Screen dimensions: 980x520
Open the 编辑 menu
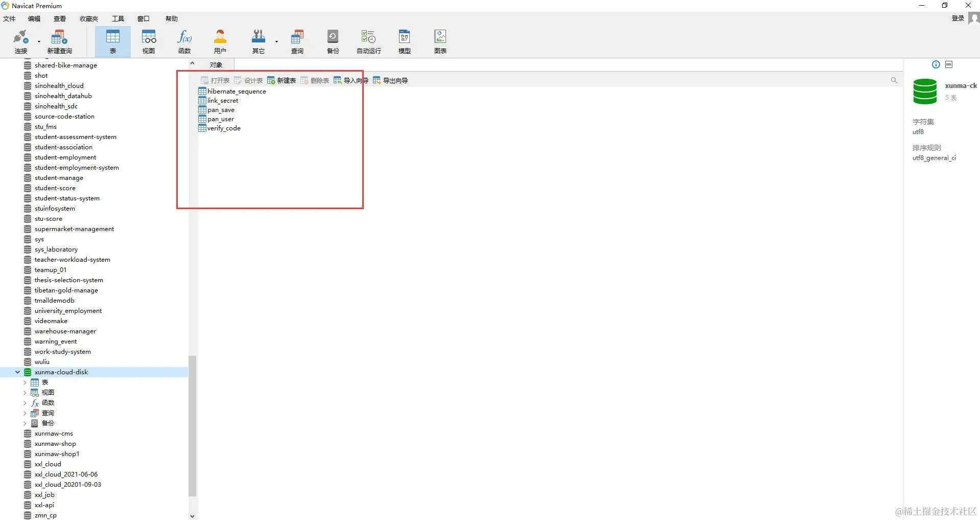[34, 19]
